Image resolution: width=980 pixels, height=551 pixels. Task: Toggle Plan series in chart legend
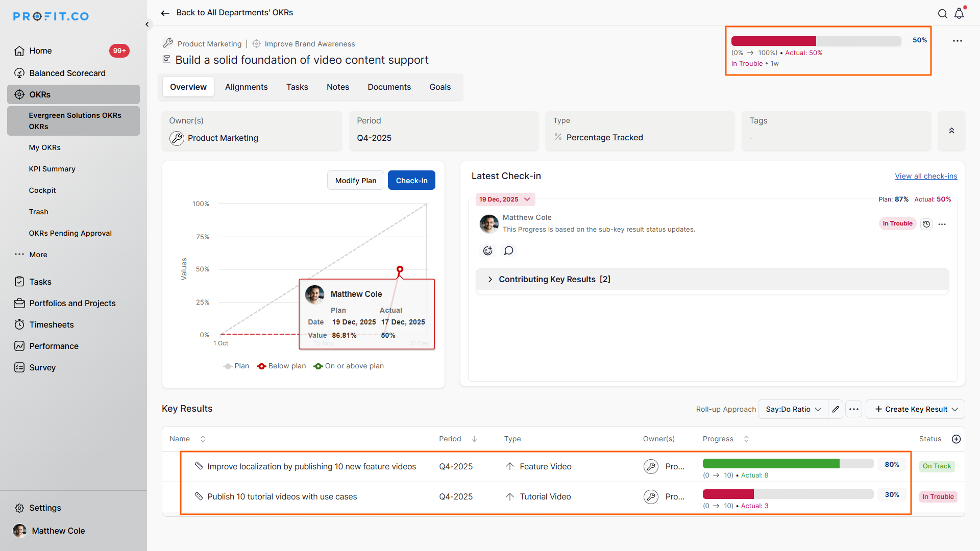pyautogui.click(x=236, y=366)
